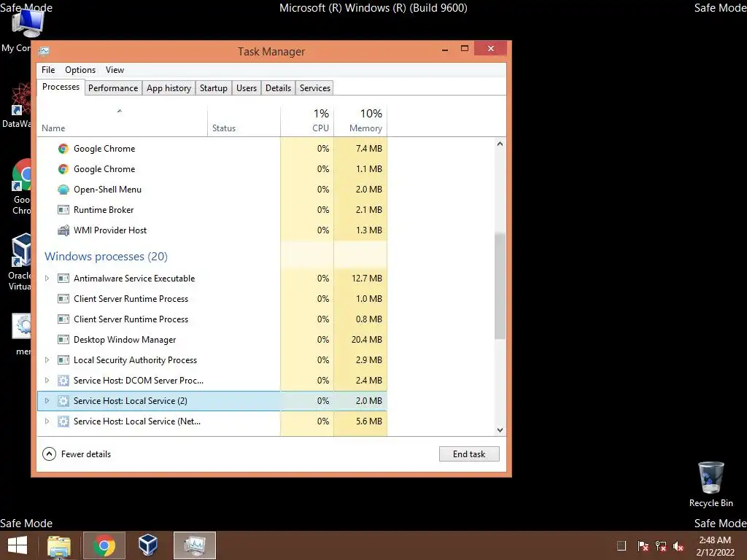Open the Options menu
The height and width of the screenshot is (560, 747).
pos(80,70)
